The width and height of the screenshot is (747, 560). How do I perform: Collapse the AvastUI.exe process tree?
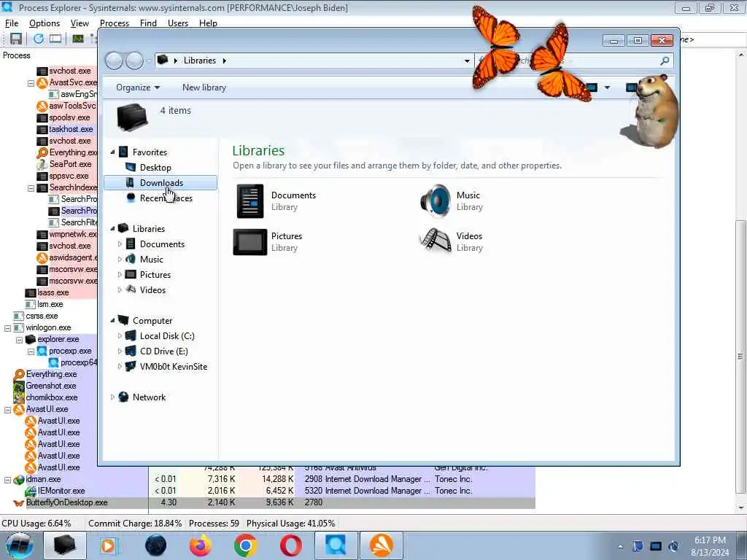point(7,410)
